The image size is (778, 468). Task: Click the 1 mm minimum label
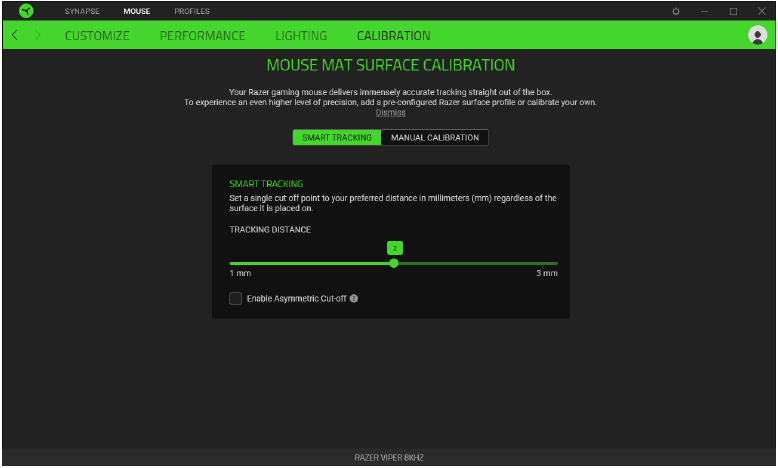240,273
